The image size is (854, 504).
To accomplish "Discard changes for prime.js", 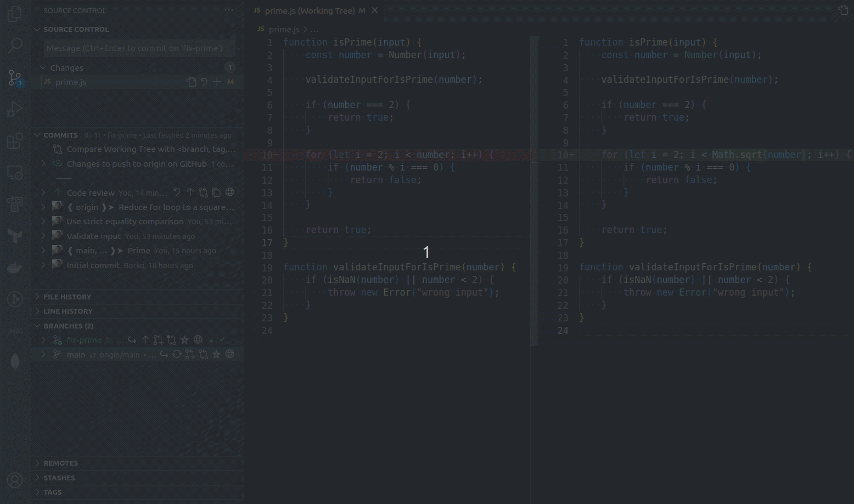I will 204,82.
